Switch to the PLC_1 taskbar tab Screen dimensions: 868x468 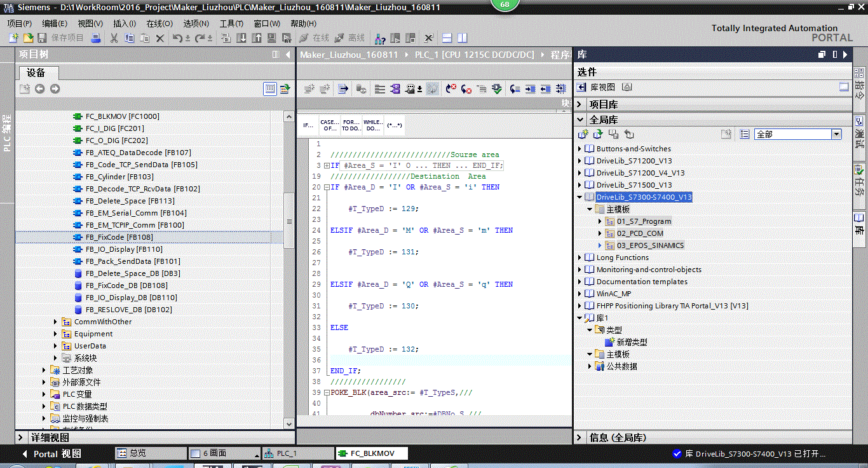click(287, 453)
